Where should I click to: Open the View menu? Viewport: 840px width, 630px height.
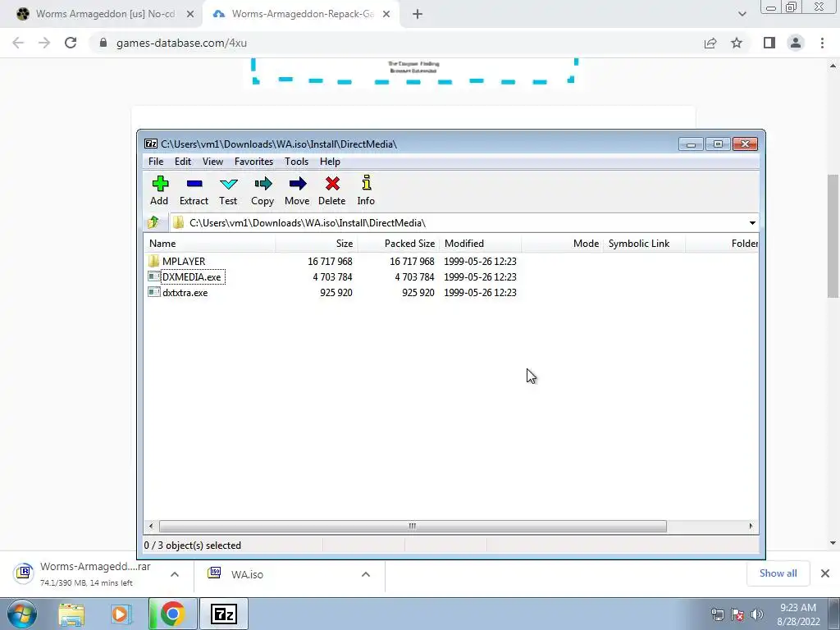[212, 162]
